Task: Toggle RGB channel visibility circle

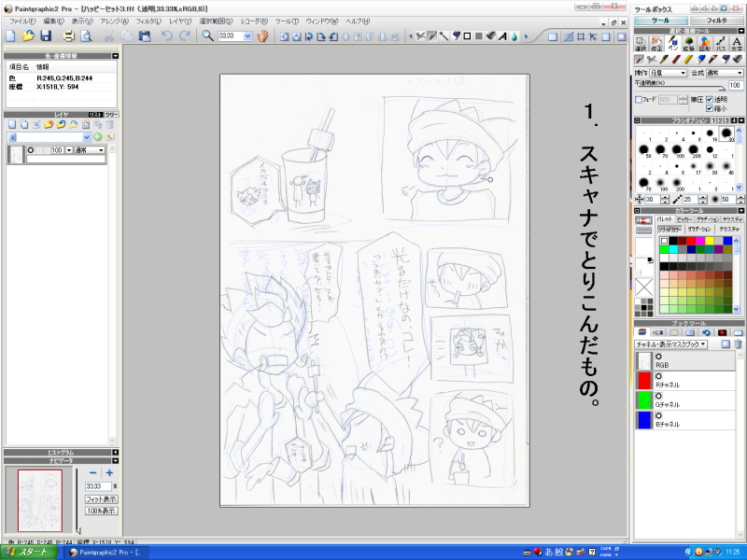Action: point(659,357)
